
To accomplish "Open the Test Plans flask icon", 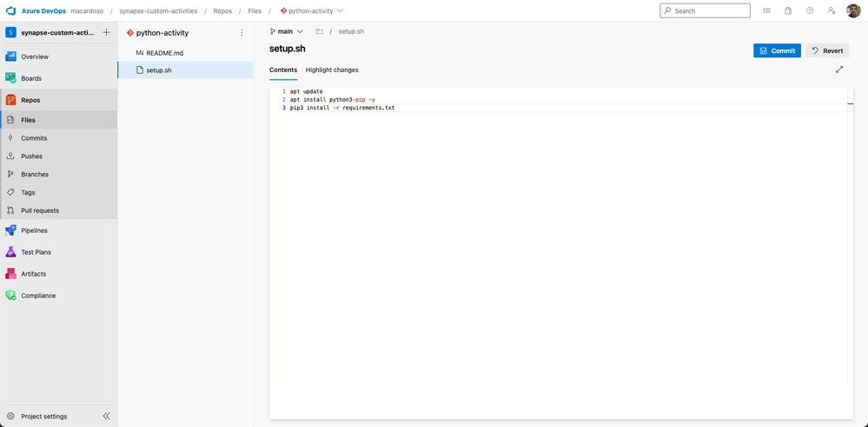I will [x=10, y=252].
